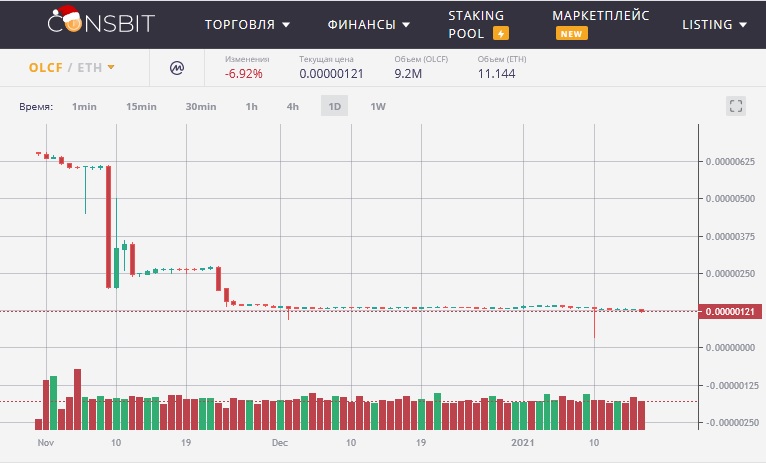Click the red 0.00000121 price axis marker
This screenshot has height=463, width=766.
730,312
